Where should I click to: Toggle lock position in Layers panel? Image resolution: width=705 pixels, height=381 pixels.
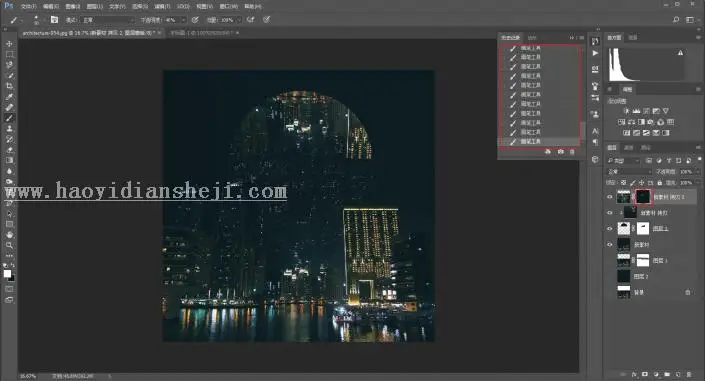pos(642,183)
